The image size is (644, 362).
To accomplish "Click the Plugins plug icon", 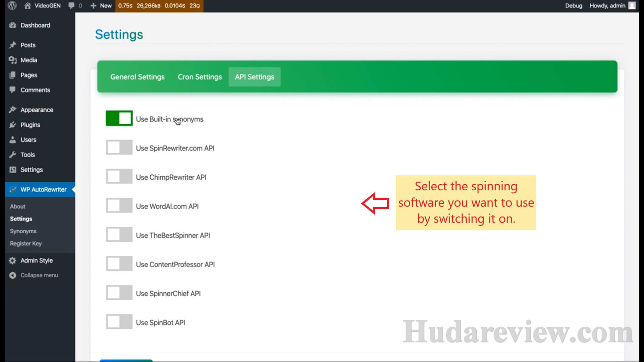I will click(x=13, y=125).
